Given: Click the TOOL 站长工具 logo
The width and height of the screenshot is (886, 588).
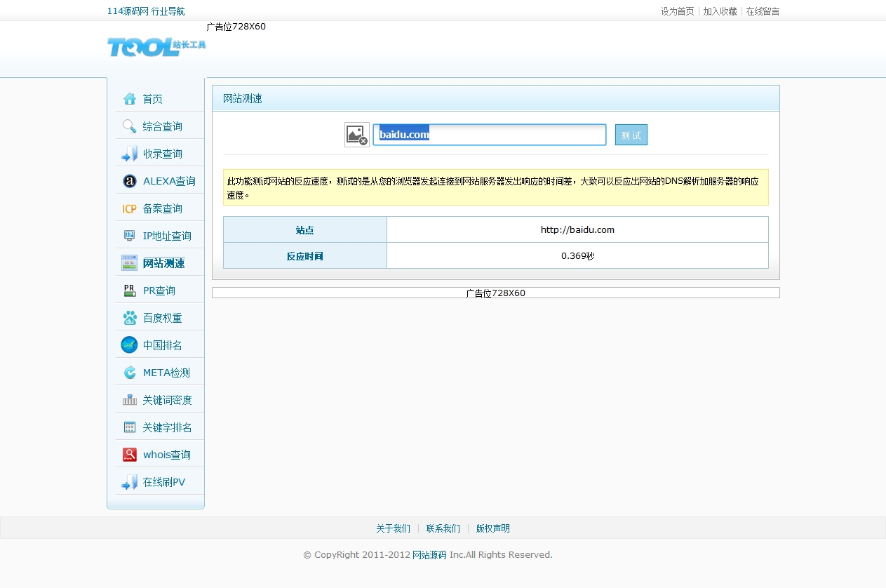Looking at the screenshot, I should click(156, 48).
